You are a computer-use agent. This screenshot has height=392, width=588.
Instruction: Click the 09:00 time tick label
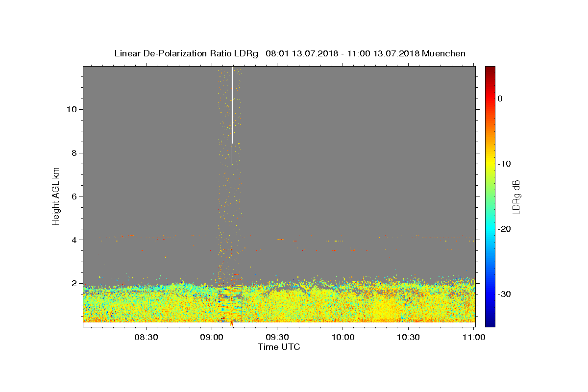click(x=212, y=337)
